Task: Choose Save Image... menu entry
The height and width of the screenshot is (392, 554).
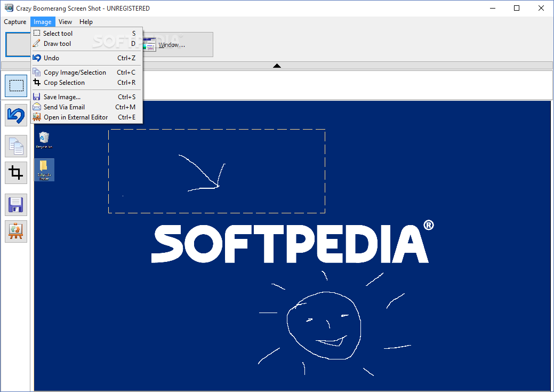Action: coord(87,97)
